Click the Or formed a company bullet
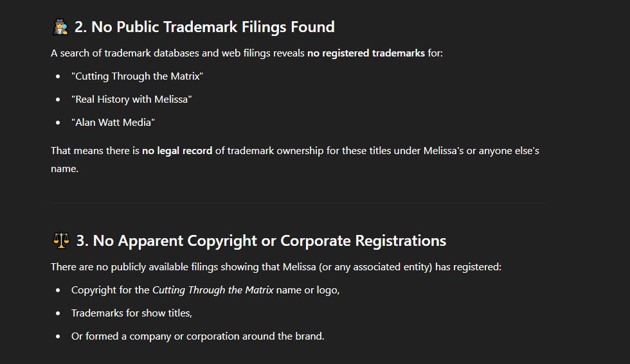The image size is (630, 364). (x=198, y=336)
